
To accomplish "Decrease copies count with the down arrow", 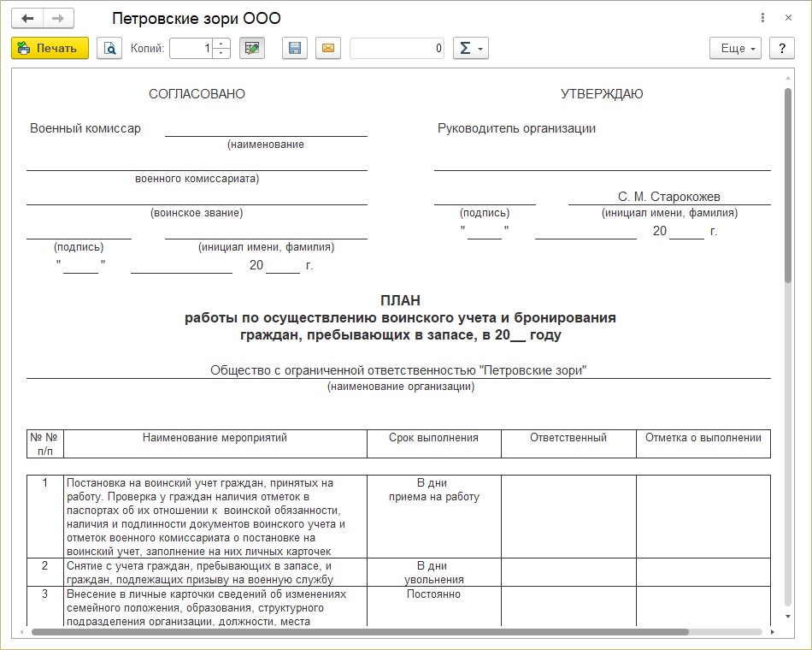I will 221,53.
